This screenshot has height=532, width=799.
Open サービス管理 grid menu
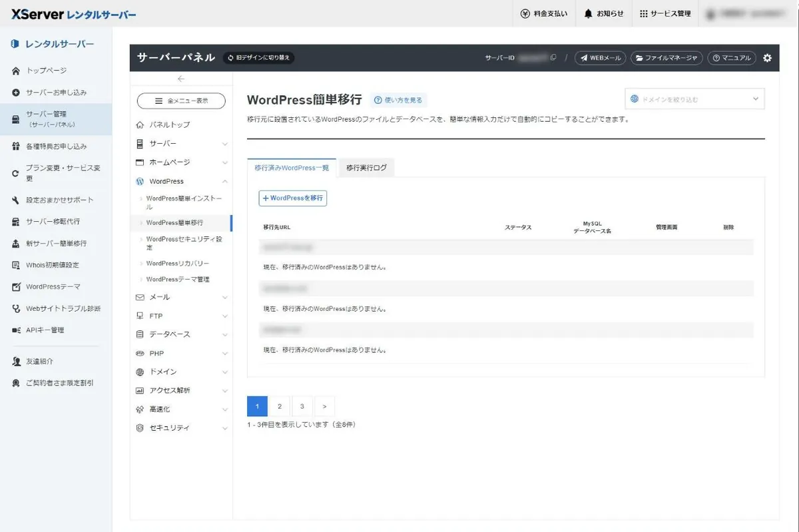click(665, 13)
